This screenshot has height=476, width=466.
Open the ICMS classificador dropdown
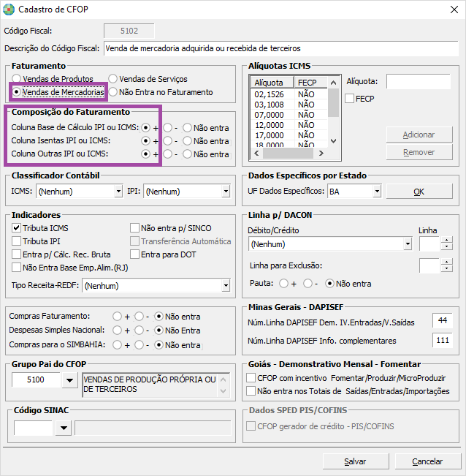tap(118, 192)
